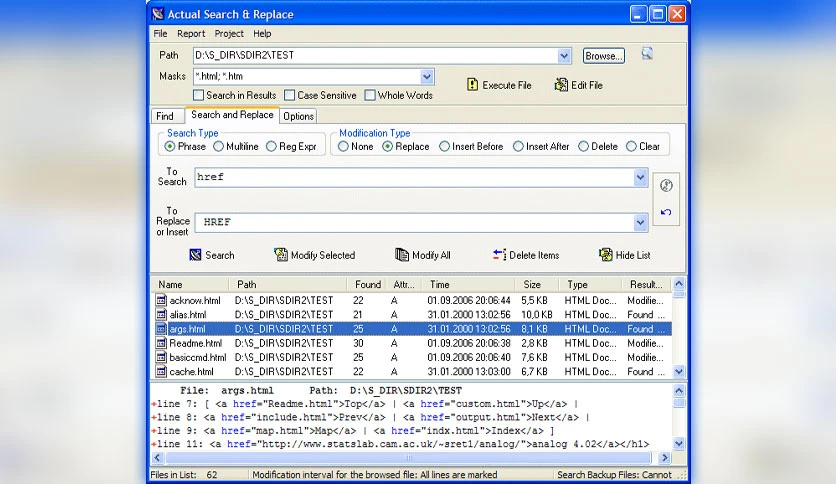The height and width of the screenshot is (484, 836).
Task: Click preview line 11 with statslab URL
Action: click(x=400, y=443)
